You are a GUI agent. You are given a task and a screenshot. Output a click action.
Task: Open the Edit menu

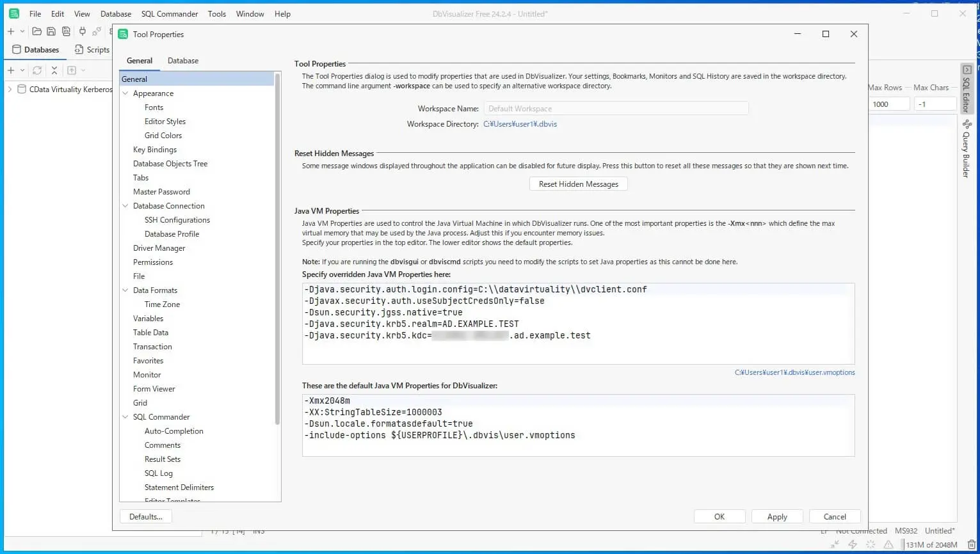(58, 13)
